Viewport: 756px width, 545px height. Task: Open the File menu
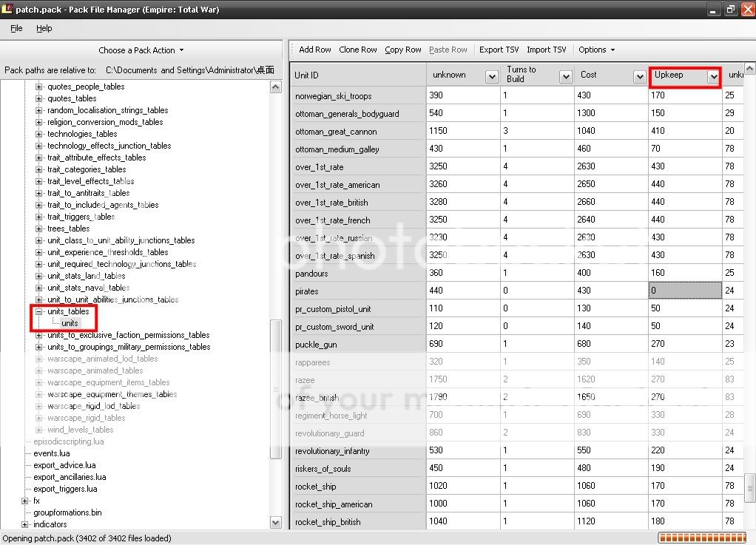pyautogui.click(x=16, y=28)
